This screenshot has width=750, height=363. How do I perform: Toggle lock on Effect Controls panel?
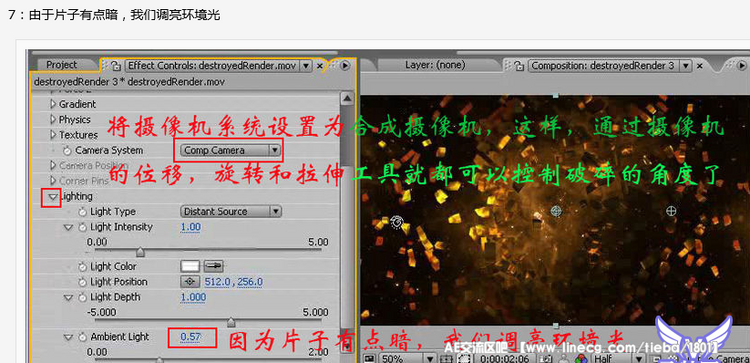115,66
